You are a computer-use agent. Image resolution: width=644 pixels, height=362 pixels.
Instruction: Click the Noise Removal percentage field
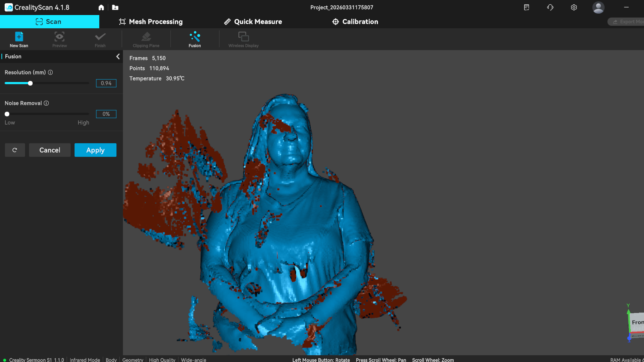pyautogui.click(x=106, y=114)
